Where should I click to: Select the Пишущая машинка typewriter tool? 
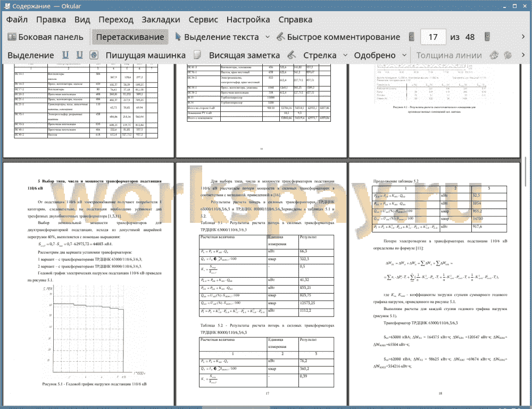point(146,55)
